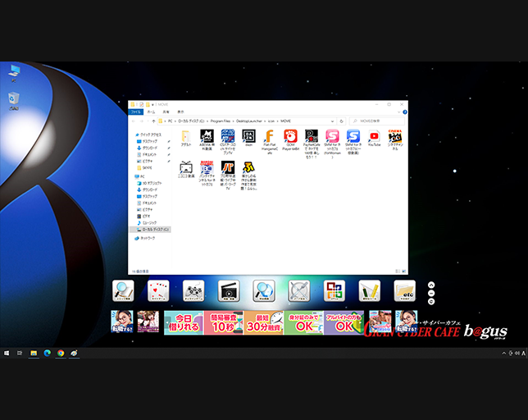Open the Recycle Bin desktop icon
Screen dimensions: 528x420
pyautogui.click(x=14, y=101)
